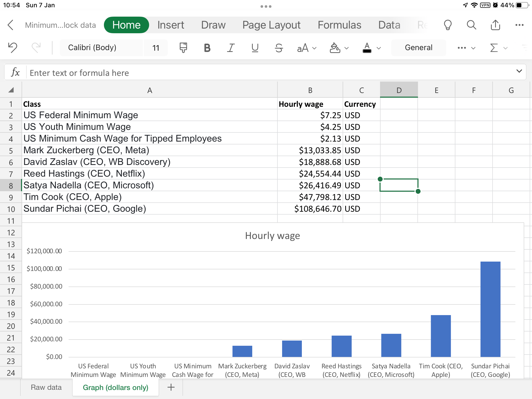The image size is (532, 399).
Task: Switch to the Draw tab
Action: [213, 25]
